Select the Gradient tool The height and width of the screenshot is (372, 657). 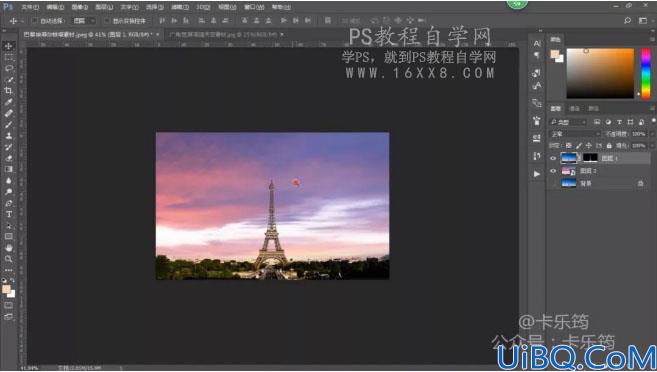click(x=8, y=169)
